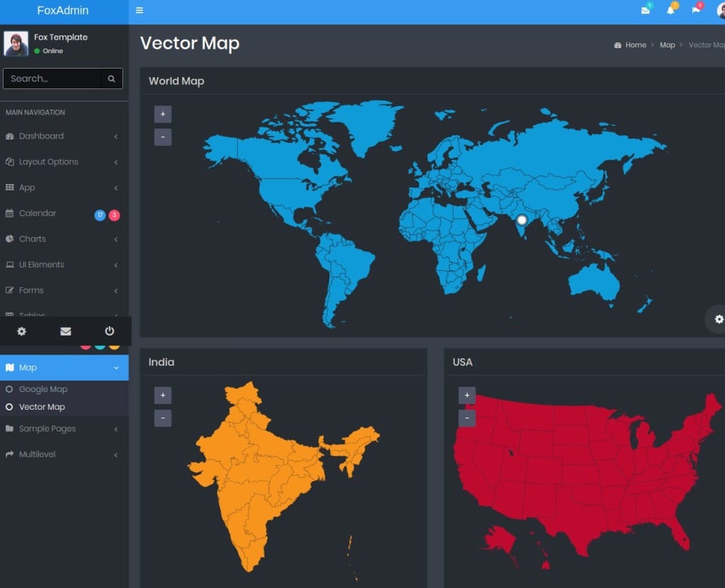Image resolution: width=725 pixels, height=588 pixels.
Task: Expand the Layout Options menu
Action: coord(48,162)
